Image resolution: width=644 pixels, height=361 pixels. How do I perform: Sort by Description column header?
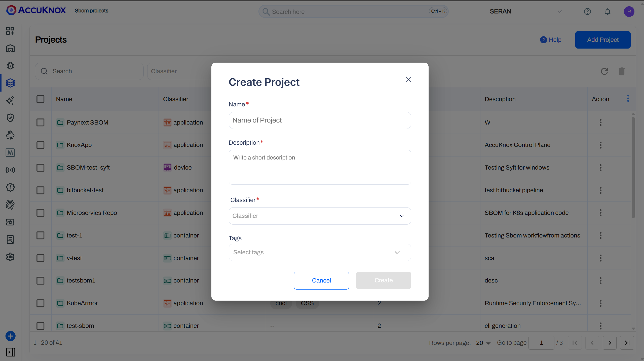coord(500,99)
